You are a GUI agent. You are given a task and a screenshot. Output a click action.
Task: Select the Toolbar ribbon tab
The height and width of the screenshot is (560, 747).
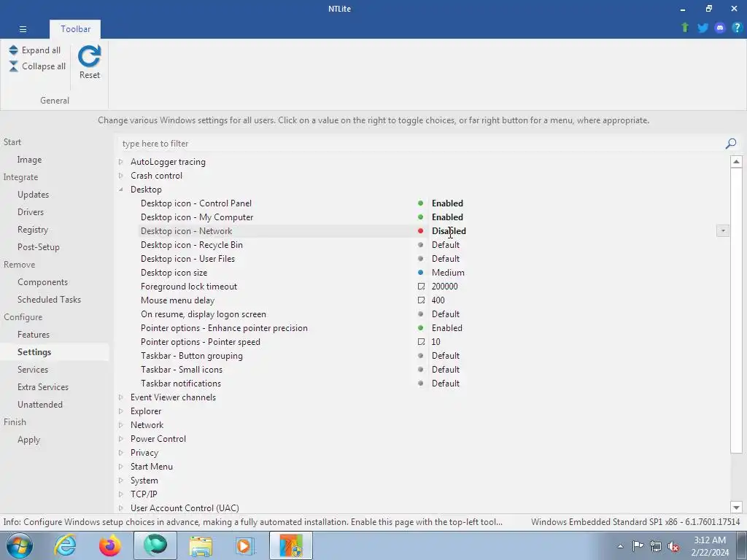point(75,29)
